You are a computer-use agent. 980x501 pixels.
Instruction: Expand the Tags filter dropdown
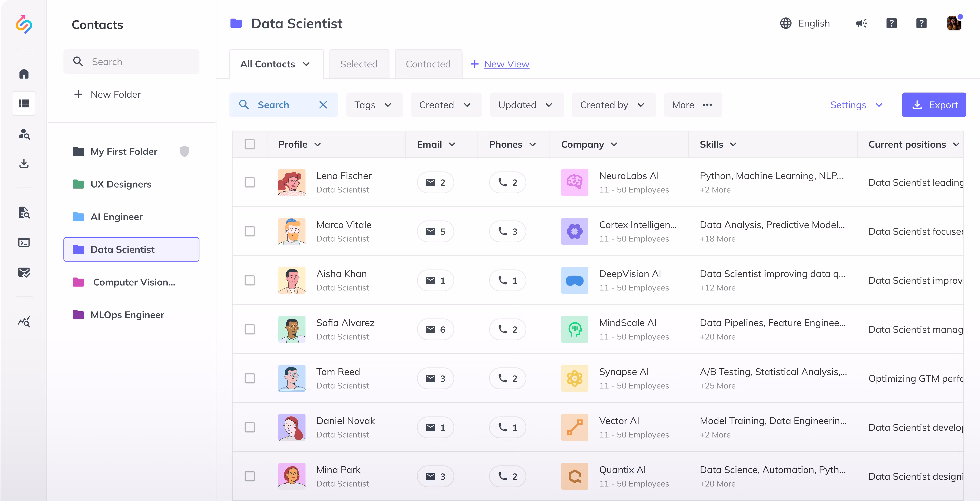(x=374, y=105)
